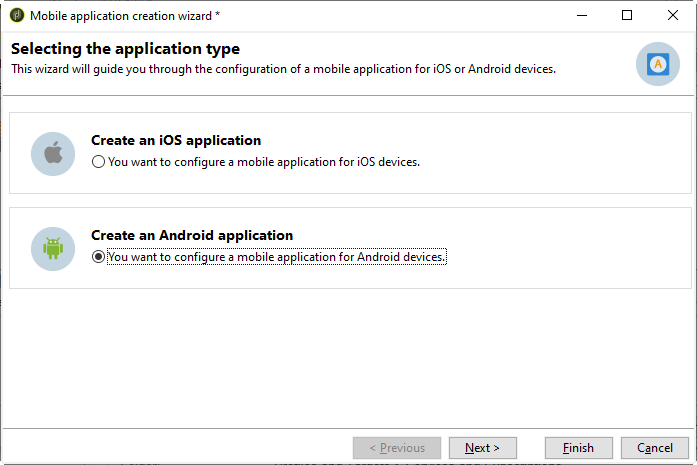Click the Apple logo icon
The height and width of the screenshot is (465, 697).
coord(53,153)
